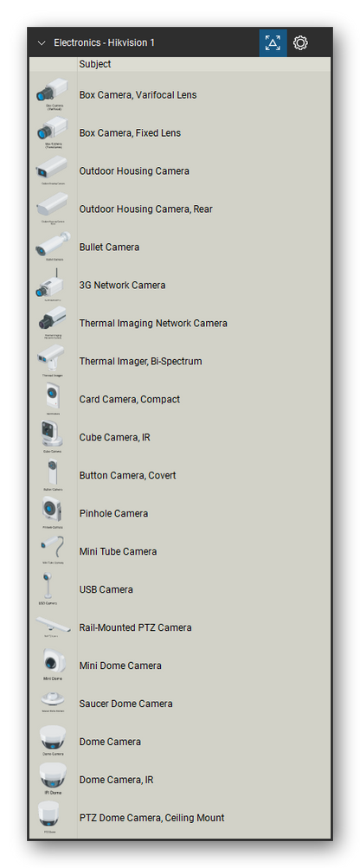
Task: Select the Pinhole Camera thumbnail
Action: coord(53,513)
